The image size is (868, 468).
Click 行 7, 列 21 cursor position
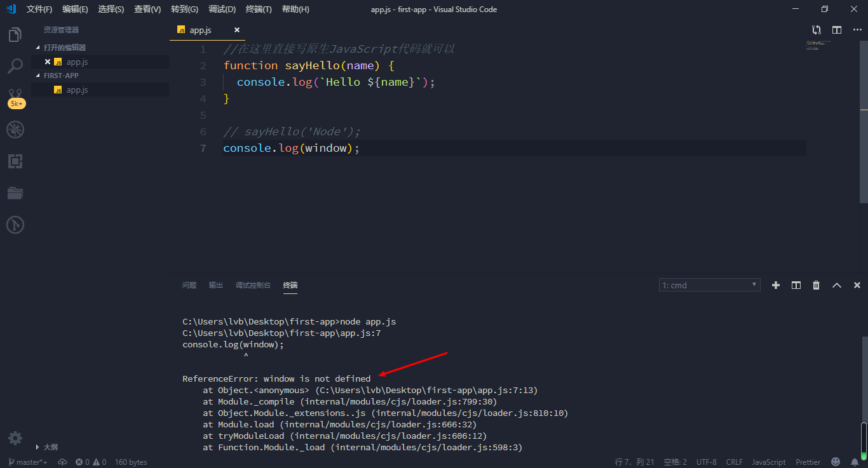point(634,462)
